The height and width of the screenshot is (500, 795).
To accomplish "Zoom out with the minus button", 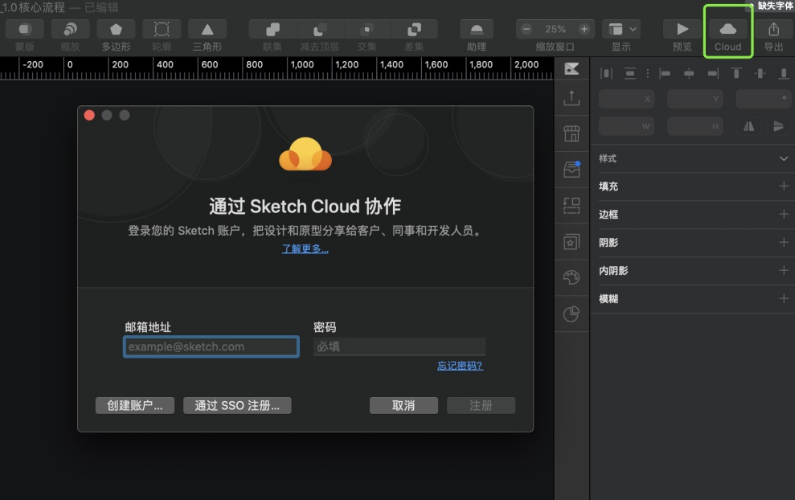I will pos(526,29).
